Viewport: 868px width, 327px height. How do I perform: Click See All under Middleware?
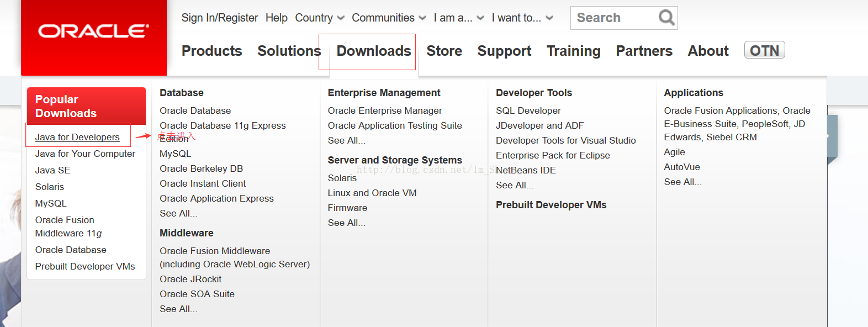pyautogui.click(x=178, y=309)
